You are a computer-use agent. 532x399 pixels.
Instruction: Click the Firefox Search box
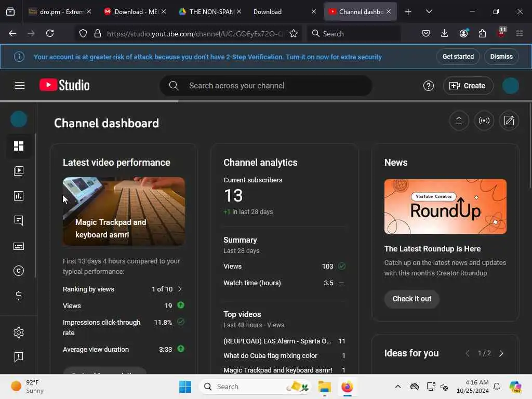[354, 34]
